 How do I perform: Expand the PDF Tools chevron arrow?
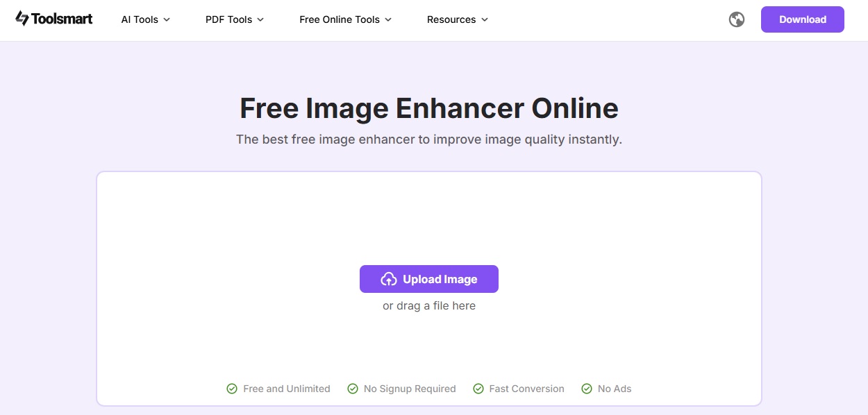click(x=260, y=19)
